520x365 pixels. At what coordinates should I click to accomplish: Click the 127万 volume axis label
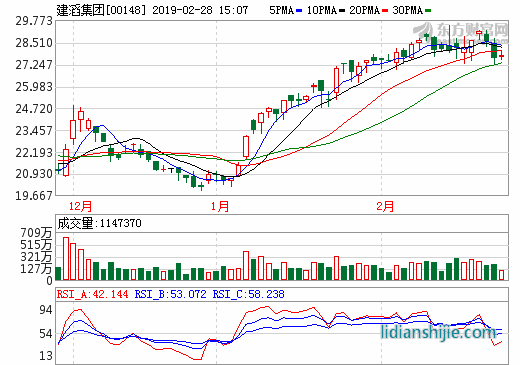[36, 269]
